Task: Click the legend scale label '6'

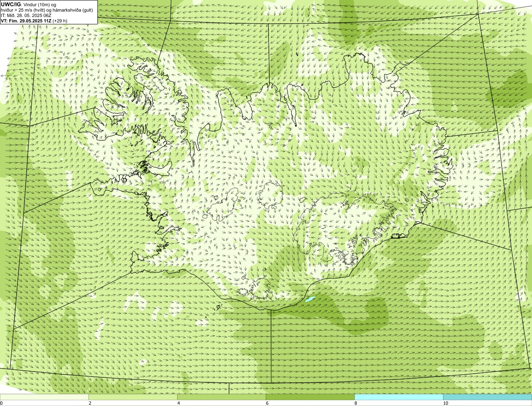Action: pos(267,403)
